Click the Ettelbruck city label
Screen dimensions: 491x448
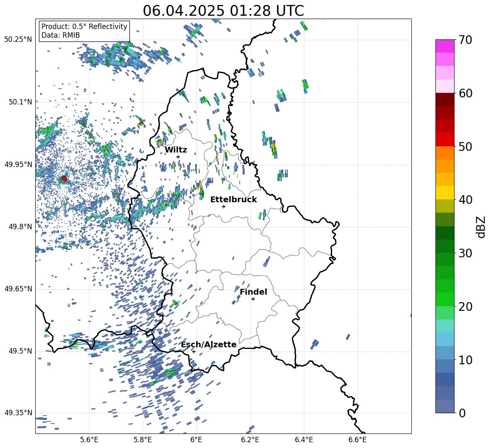[x=233, y=200]
